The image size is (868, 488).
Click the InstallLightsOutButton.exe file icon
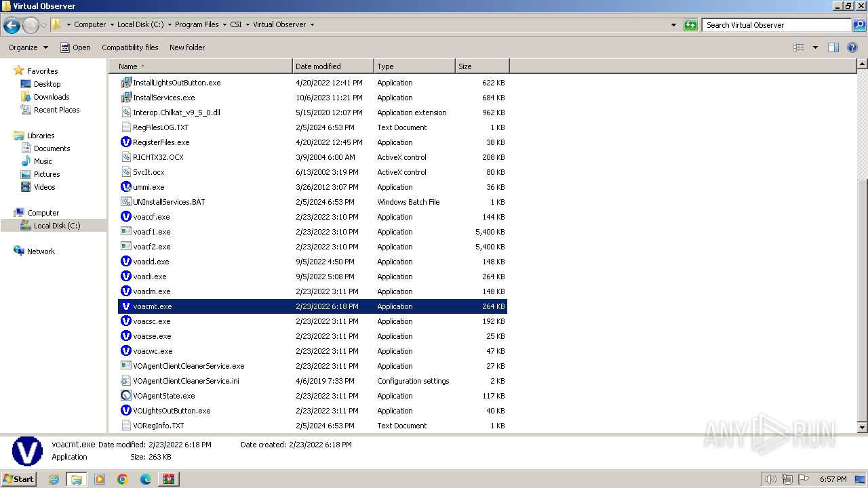125,83
